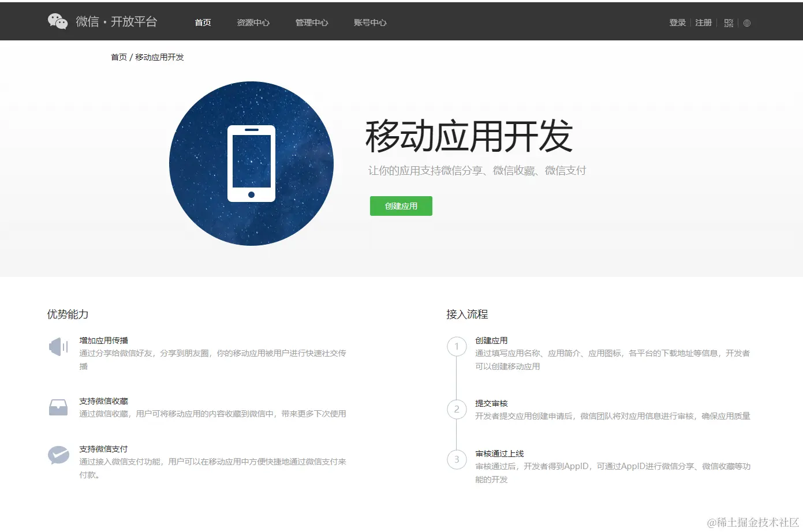This screenshot has width=803, height=532.
Task: Open the 管理中心 navigation tab
Action: pos(312,23)
